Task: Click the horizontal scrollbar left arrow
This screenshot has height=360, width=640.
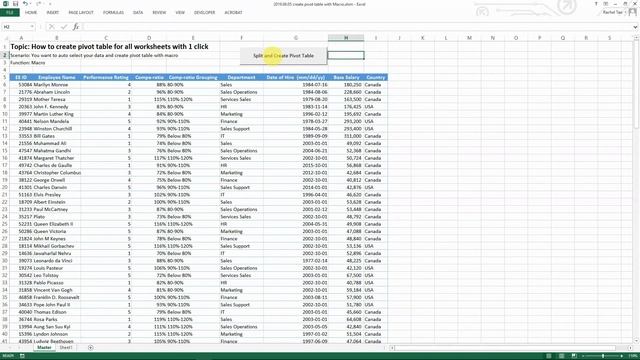Action: pyautogui.click(x=392, y=348)
